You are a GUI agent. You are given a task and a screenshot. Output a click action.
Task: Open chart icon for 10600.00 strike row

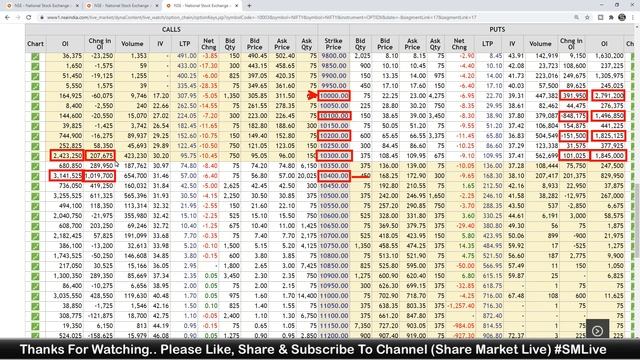click(36, 216)
